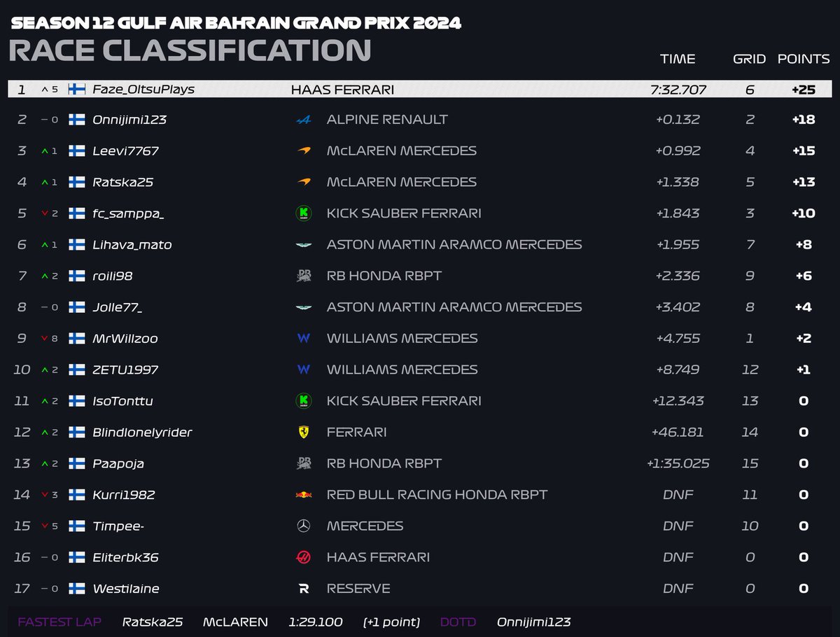Click the gap time +1:35.025

click(678, 463)
